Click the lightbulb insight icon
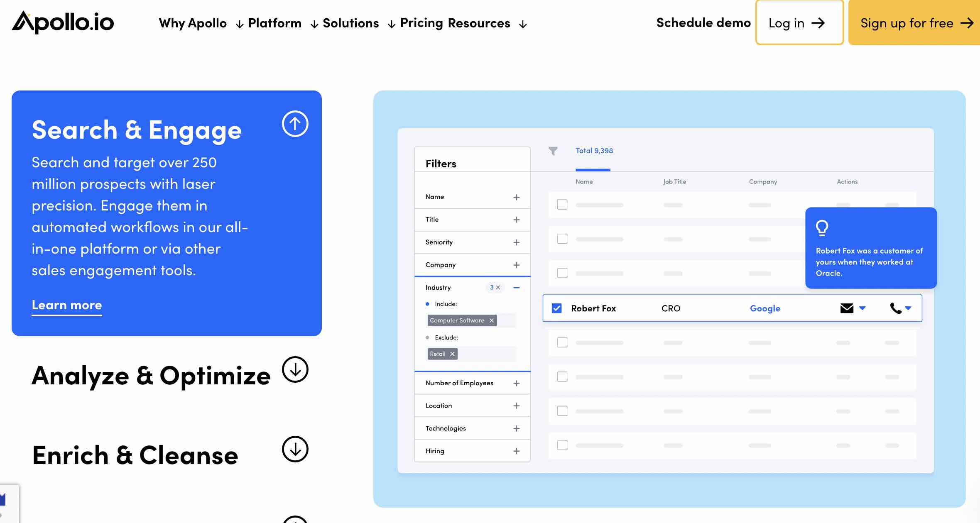This screenshot has width=980, height=523. [x=822, y=228]
